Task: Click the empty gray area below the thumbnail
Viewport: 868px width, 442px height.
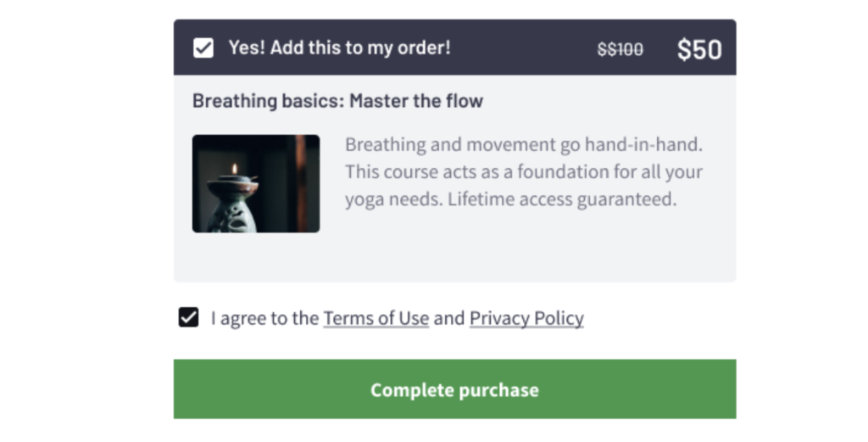Action: click(454, 257)
